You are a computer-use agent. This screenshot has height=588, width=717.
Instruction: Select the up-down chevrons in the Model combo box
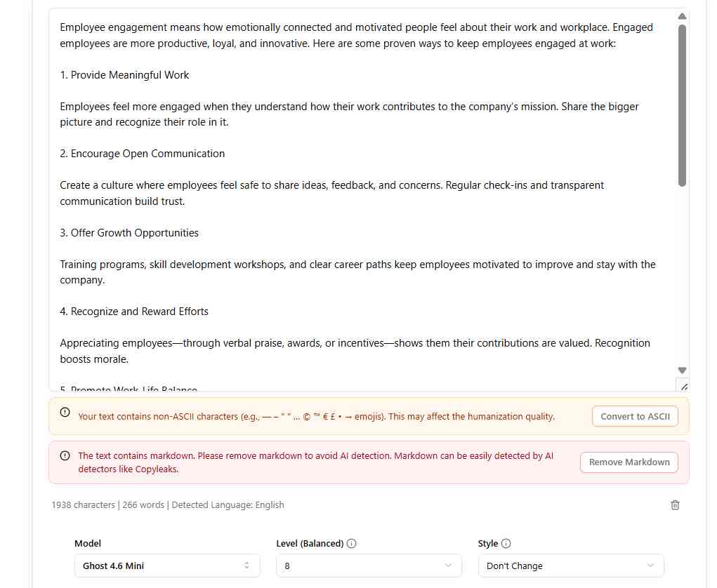click(246, 566)
